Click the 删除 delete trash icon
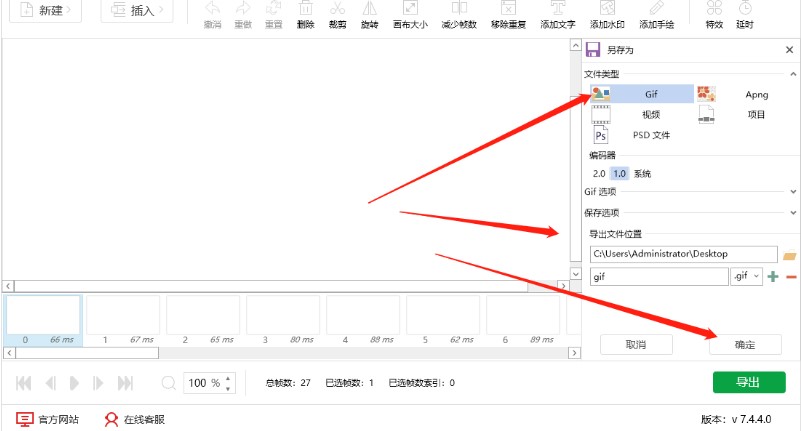The width and height of the screenshot is (801, 431). tap(305, 8)
